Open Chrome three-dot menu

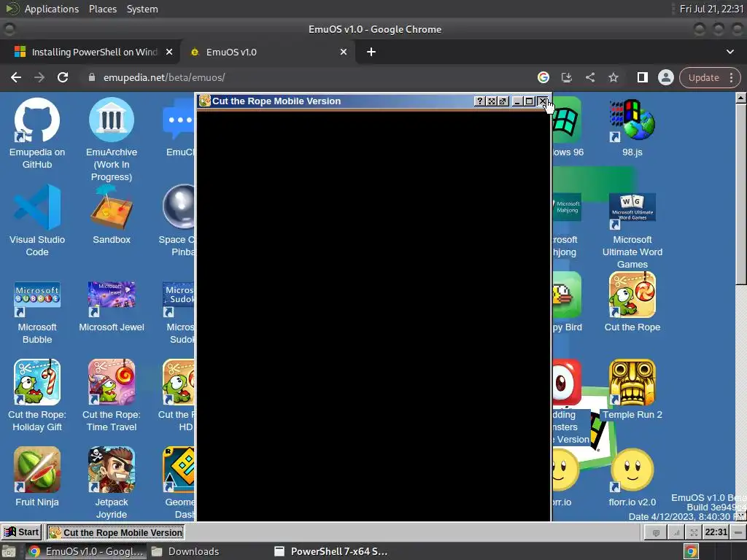[x=731, y=77]
